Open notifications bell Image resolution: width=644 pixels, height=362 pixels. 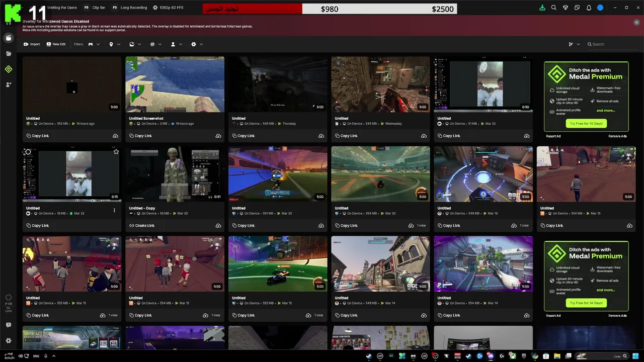589,8
